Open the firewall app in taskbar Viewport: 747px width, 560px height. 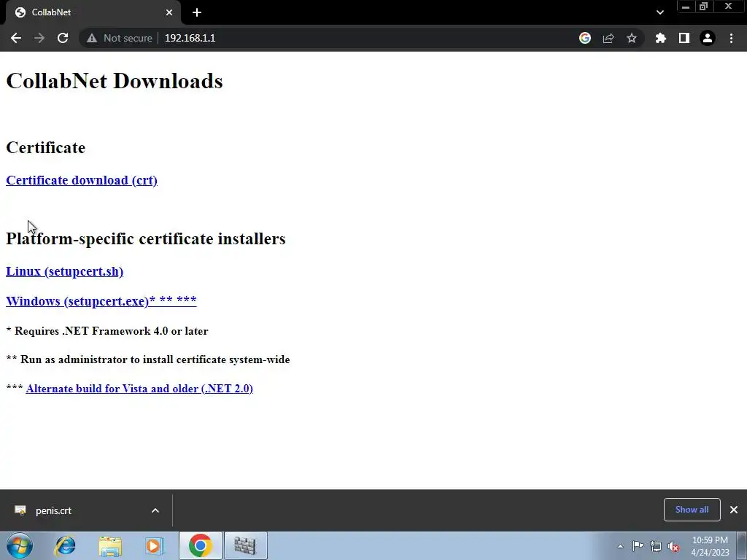tap(245, 545)
